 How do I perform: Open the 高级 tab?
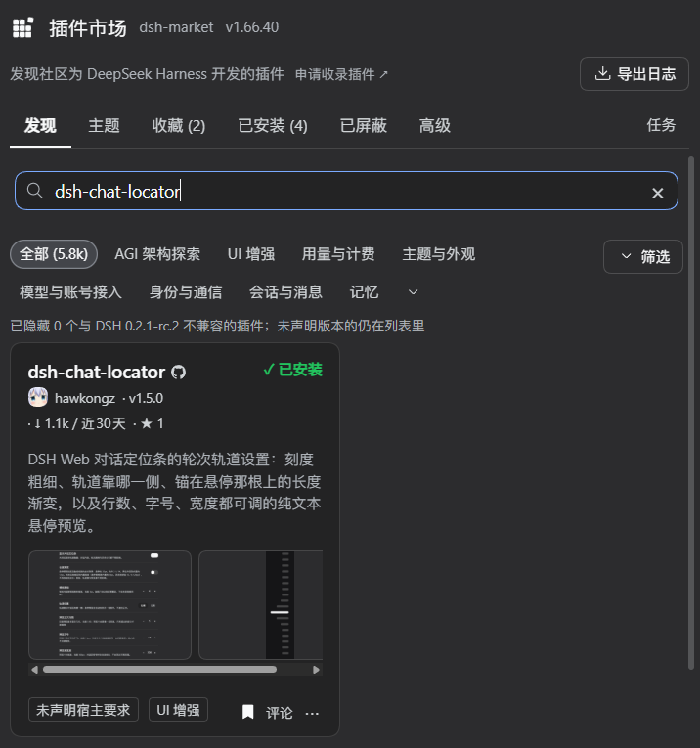click(x=434, y=126)
